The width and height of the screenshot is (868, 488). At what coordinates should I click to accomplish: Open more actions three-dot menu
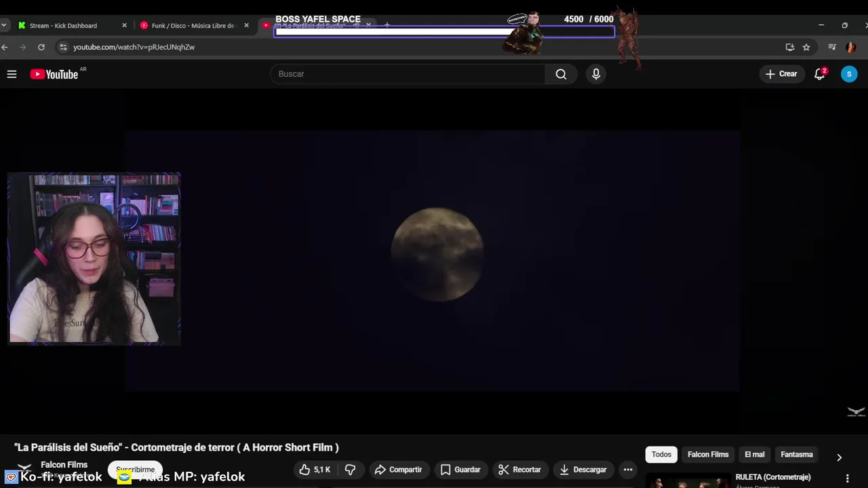click(x=628, y=469)
